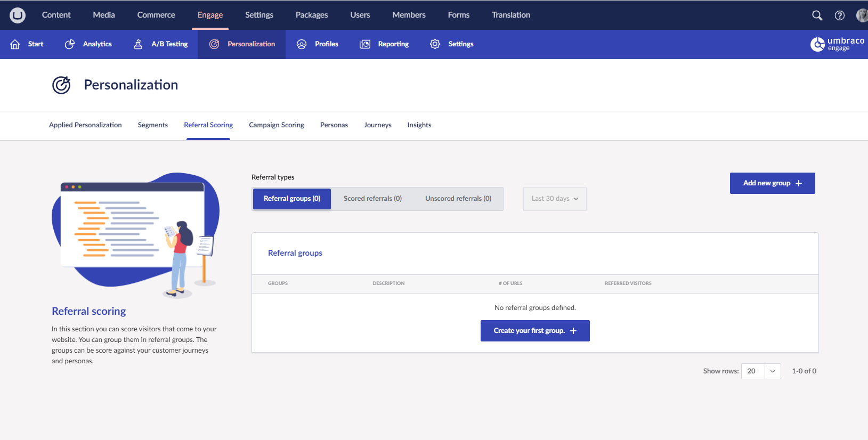Open Profiles in Engage navigation
This screenshot has width=868, height=440.
click(x=318, y=44)
